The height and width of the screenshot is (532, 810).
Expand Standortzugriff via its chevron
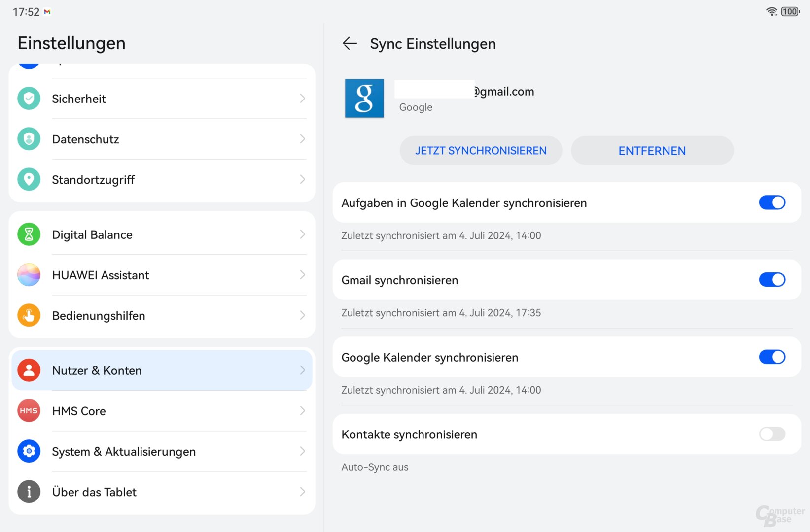[x=302, y=179]
